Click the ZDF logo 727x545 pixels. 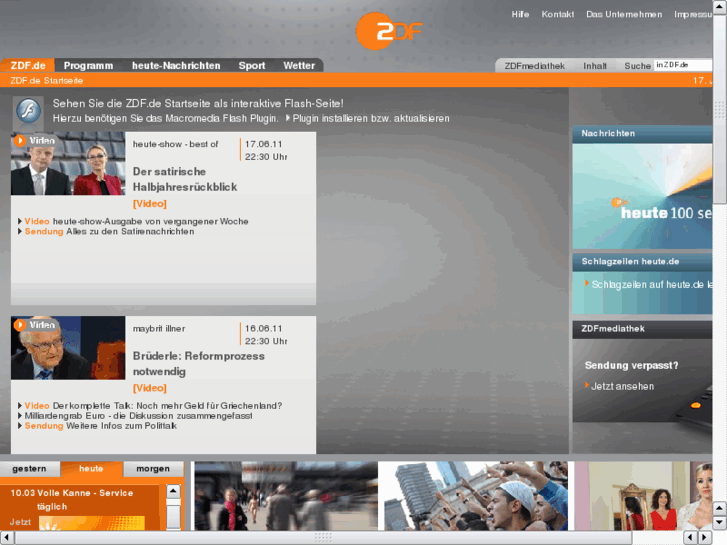(x=389, y=31)
